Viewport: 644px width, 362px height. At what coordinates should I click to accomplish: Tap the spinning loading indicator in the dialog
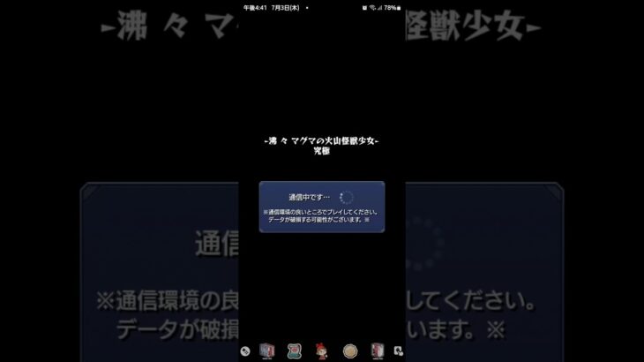point(346,198)
